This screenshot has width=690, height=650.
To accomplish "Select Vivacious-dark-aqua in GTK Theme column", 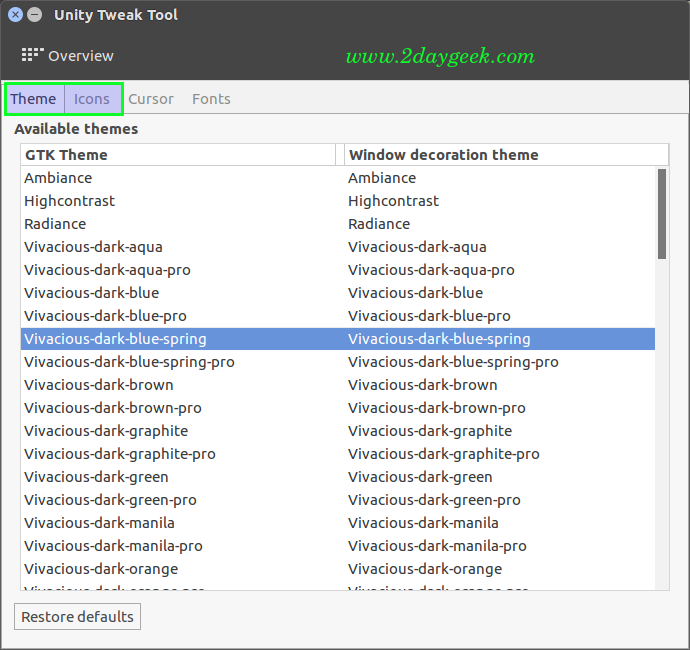I will (93, 247).
